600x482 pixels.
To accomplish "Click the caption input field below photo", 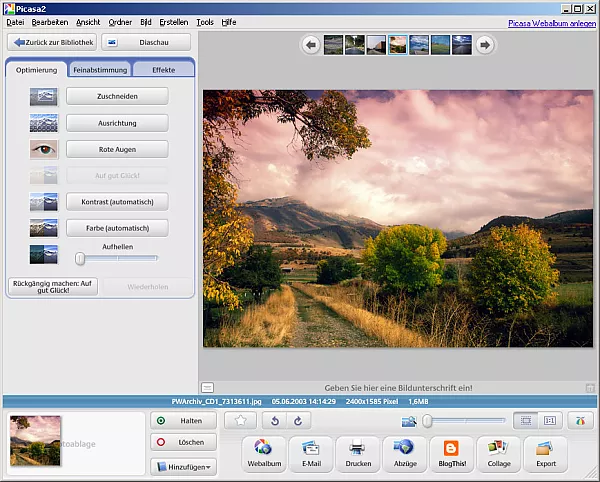I will pyautogui.click(x=395, y=387).
